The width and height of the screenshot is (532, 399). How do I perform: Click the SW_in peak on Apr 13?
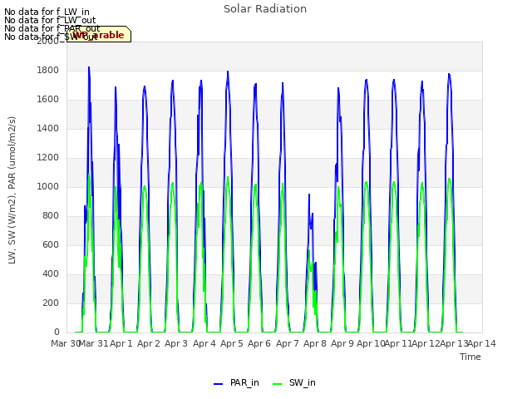449,179
